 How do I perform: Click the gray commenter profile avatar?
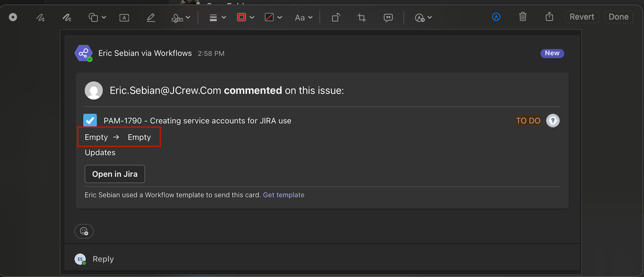pos(93,90)
